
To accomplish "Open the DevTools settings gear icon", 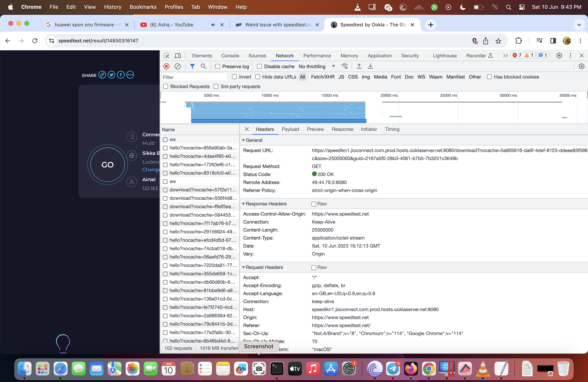I will [x=559, y=56].
